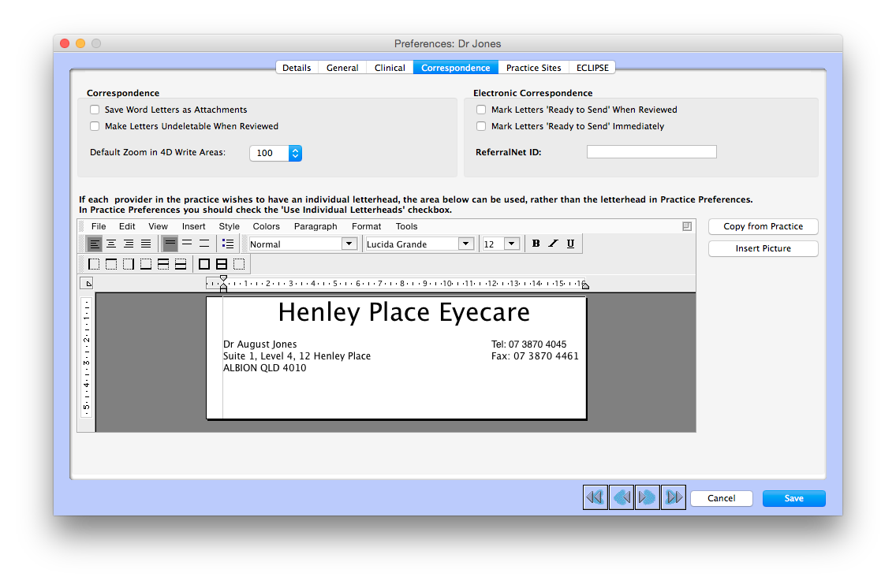Switch to the Clinical tab
896x588 pixels.
tap(390, 67)
